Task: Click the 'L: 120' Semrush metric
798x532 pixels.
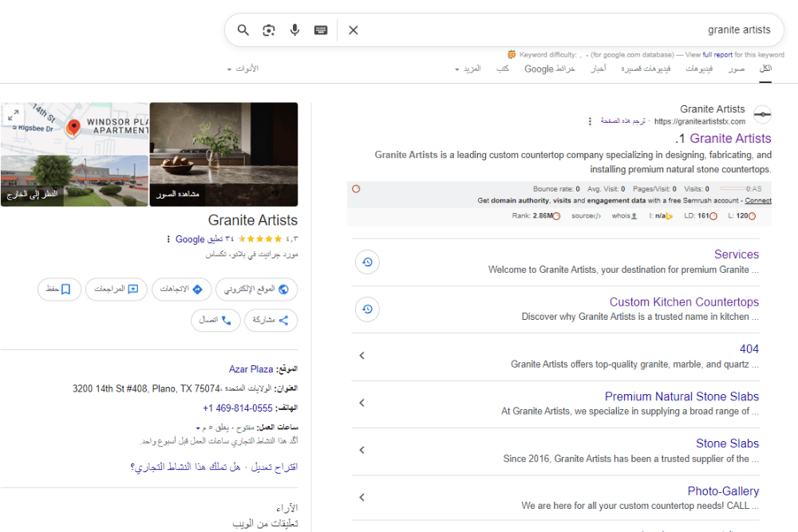Action: [741, 216]
